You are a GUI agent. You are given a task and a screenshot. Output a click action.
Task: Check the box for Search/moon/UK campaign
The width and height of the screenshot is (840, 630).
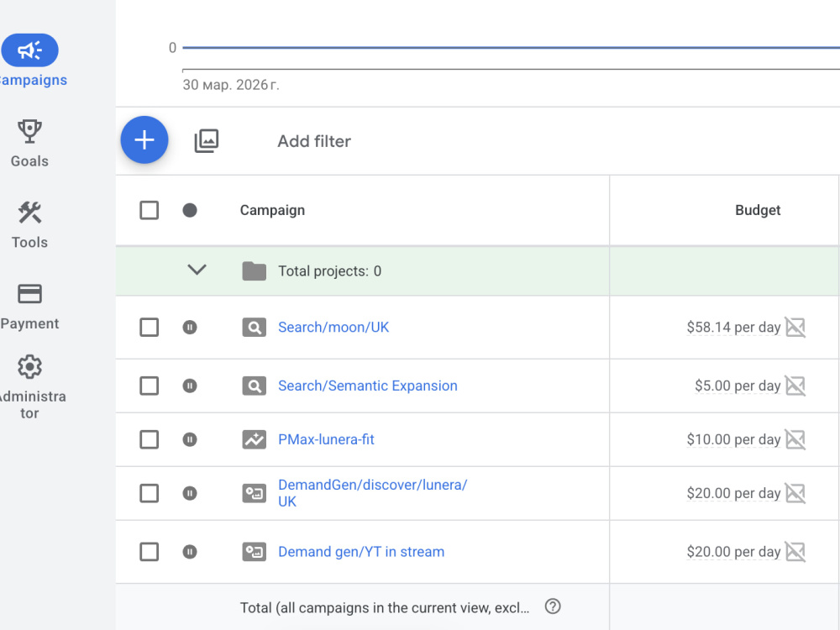(x=149, y=328)
